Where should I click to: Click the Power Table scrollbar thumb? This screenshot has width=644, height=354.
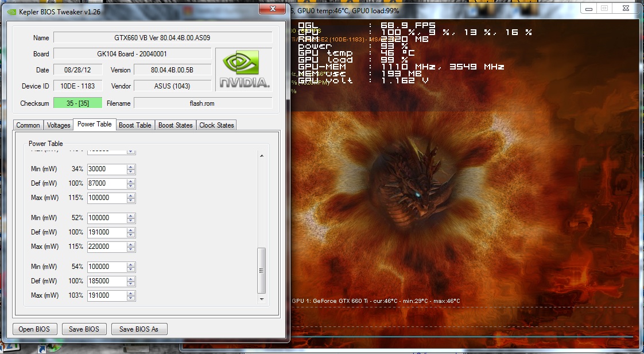tap(262, 270)
